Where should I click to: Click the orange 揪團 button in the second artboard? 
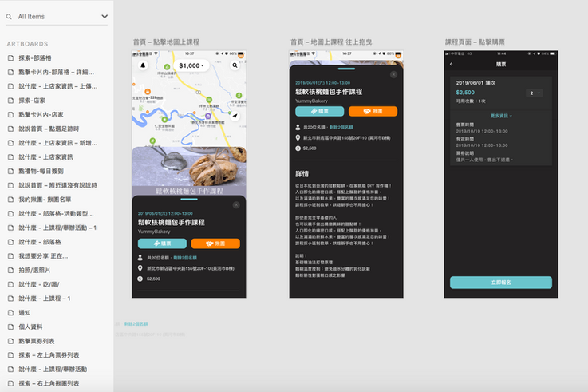click(373, 112)
